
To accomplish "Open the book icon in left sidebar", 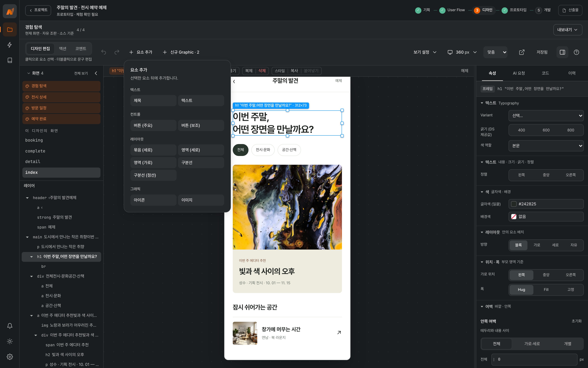I will coord(10,60).
